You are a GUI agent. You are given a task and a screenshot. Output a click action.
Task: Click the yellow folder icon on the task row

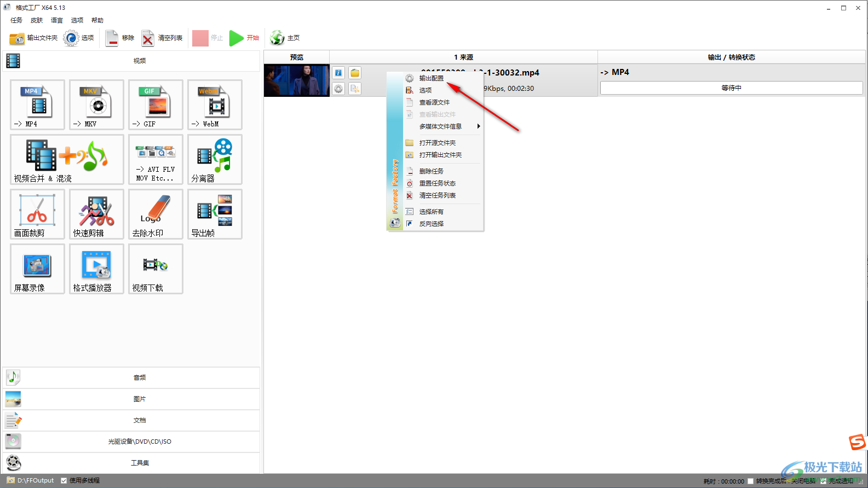[355, 73]
